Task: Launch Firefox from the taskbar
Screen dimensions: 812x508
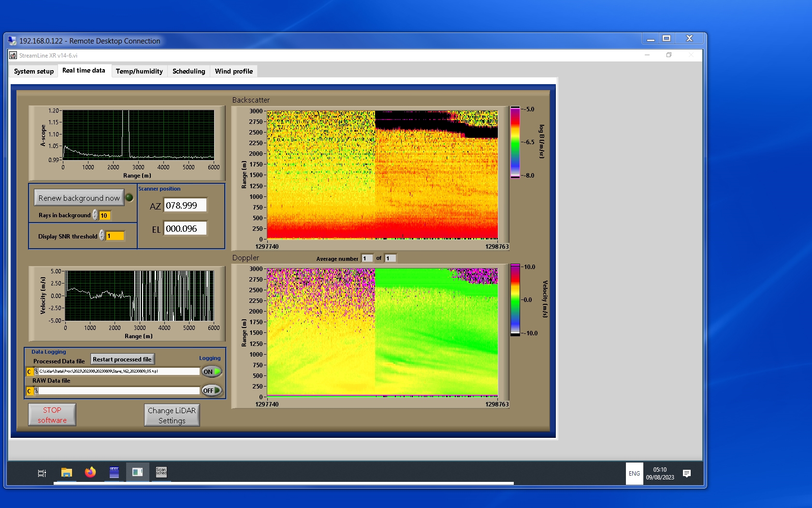Action: point(90,473)
